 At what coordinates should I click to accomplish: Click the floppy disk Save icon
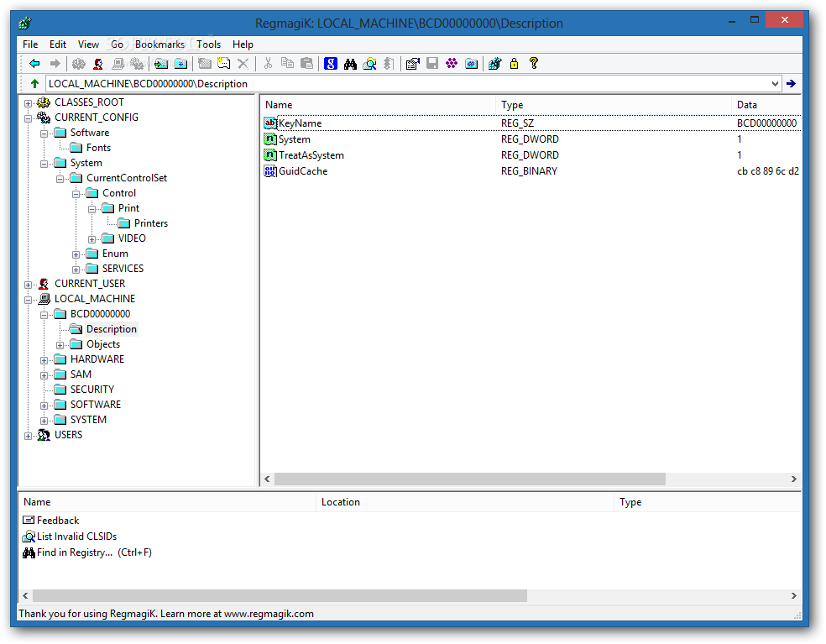tap(432, 64)
